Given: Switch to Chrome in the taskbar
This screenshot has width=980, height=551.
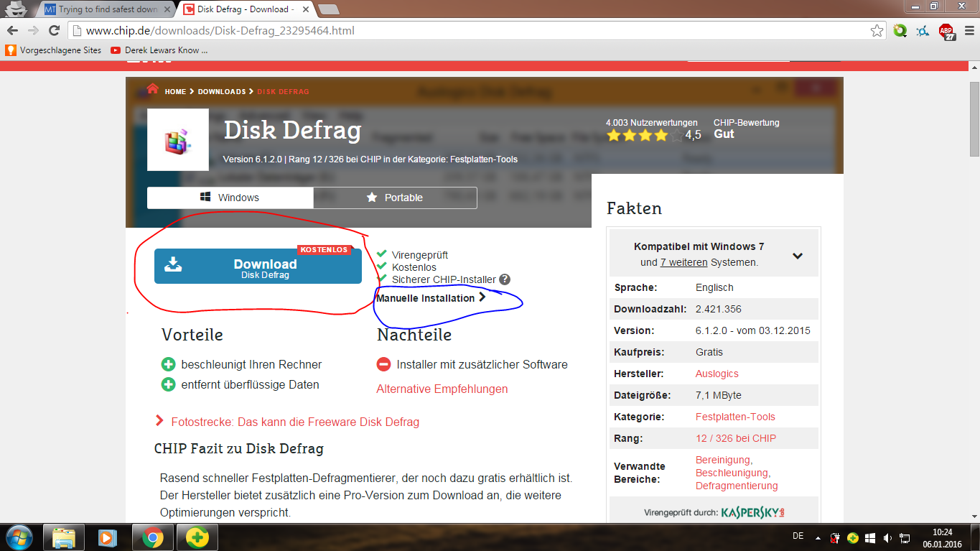Looking at the screenshot, I should [152, 537].
